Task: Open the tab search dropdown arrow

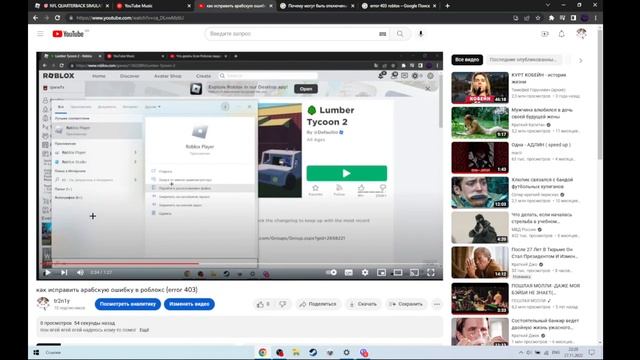Action: click(x=548, y=5)
